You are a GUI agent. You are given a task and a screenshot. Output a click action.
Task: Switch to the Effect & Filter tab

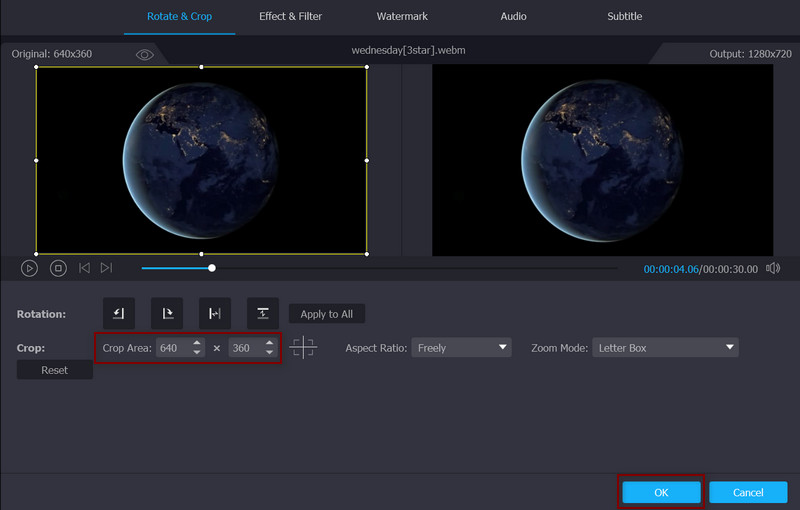click(x=291, y=17)
